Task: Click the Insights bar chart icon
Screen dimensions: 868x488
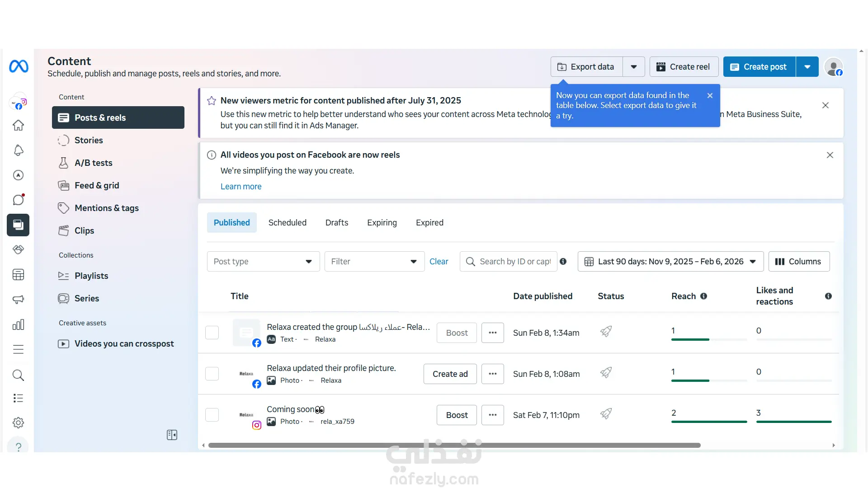Action: tap(18, 324)
